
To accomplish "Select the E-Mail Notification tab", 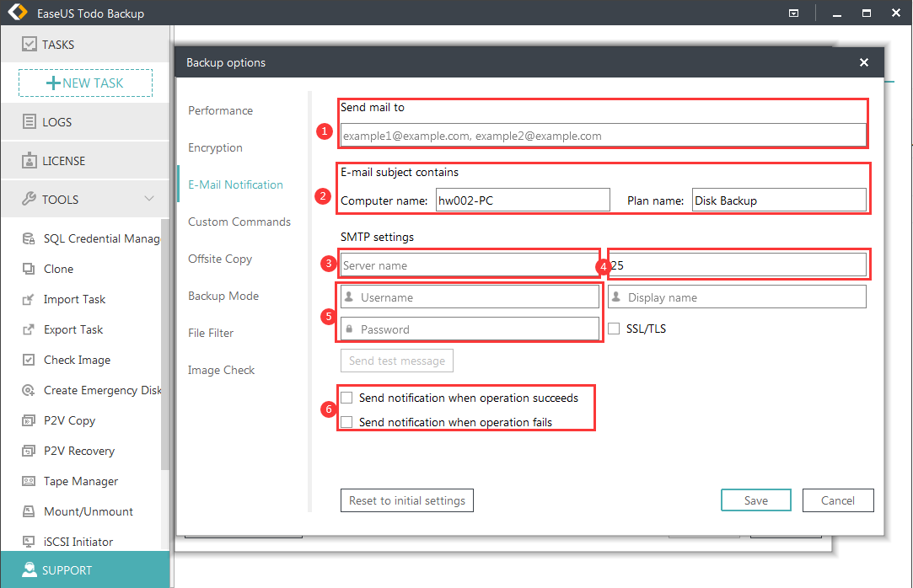I will [235, 184].
